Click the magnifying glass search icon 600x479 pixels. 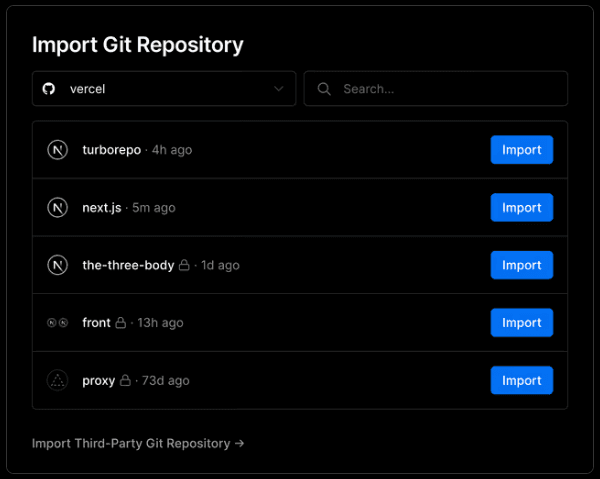click(324, 89)
